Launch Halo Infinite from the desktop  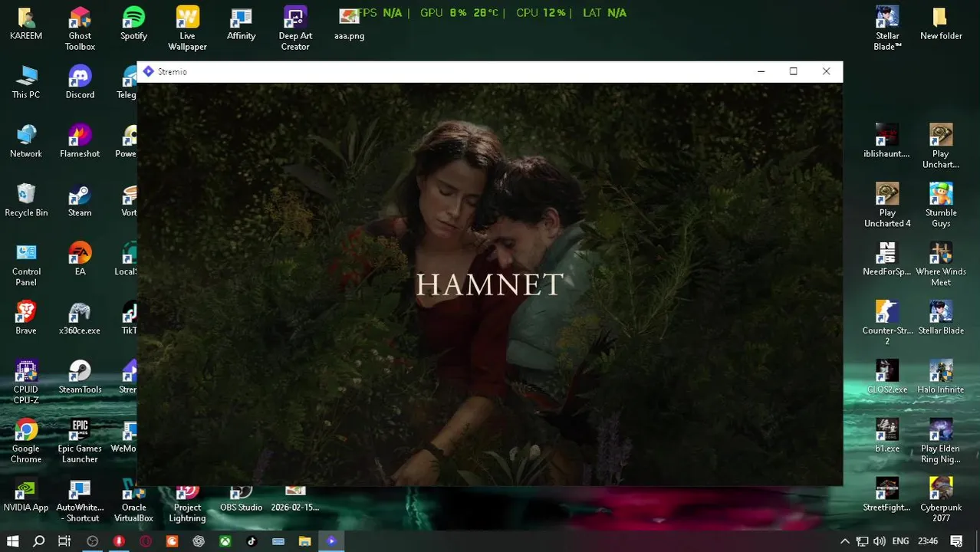[x=941, y=378]
